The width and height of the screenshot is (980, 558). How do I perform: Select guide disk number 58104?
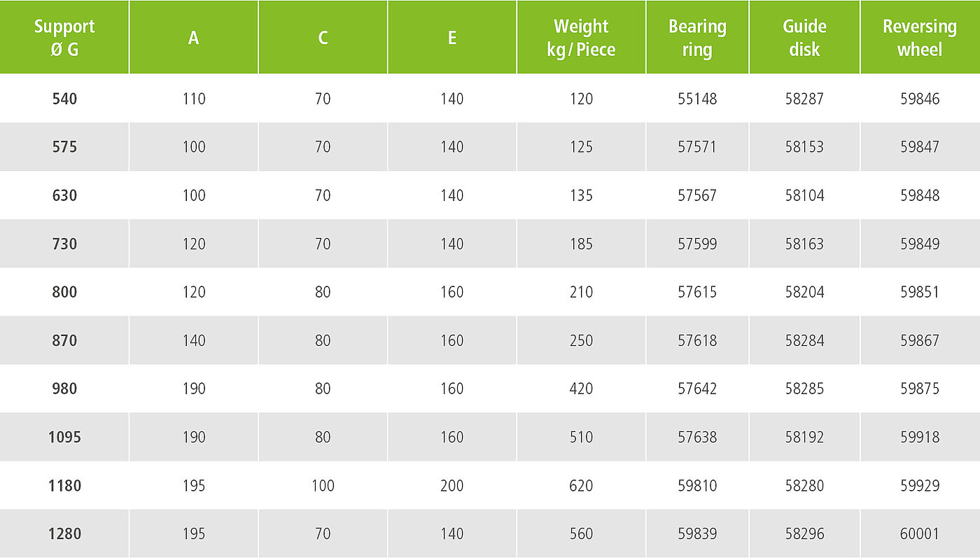coord(804,195)
